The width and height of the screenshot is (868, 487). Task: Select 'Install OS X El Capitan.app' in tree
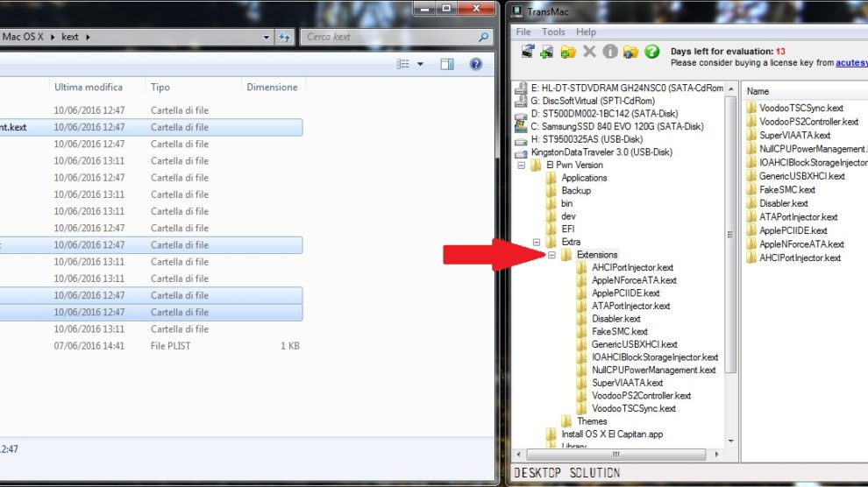pyautogui.click(x=612, y=434)
